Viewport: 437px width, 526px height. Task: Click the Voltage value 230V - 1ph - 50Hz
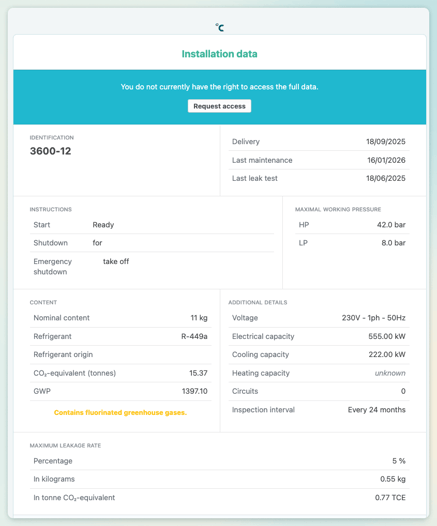pos(374,318)
